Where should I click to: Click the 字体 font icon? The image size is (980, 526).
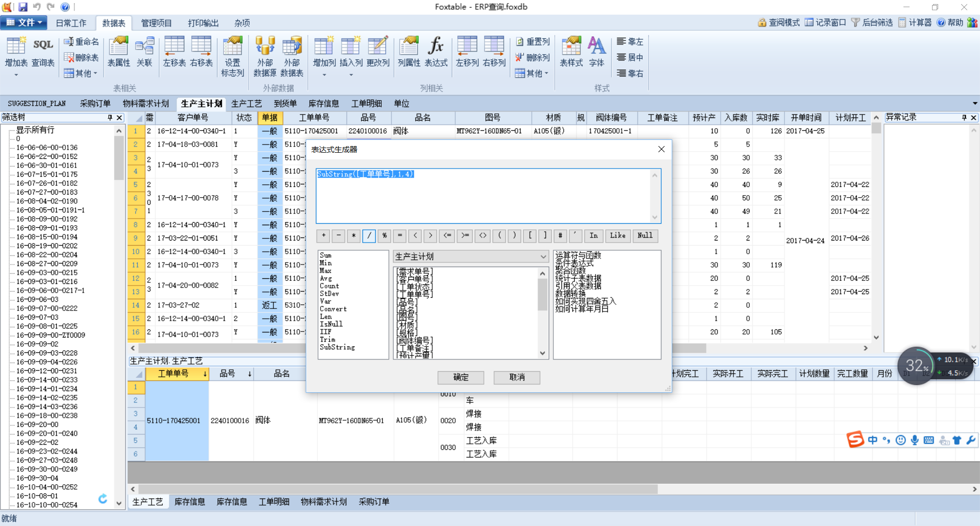pos(596,52)
